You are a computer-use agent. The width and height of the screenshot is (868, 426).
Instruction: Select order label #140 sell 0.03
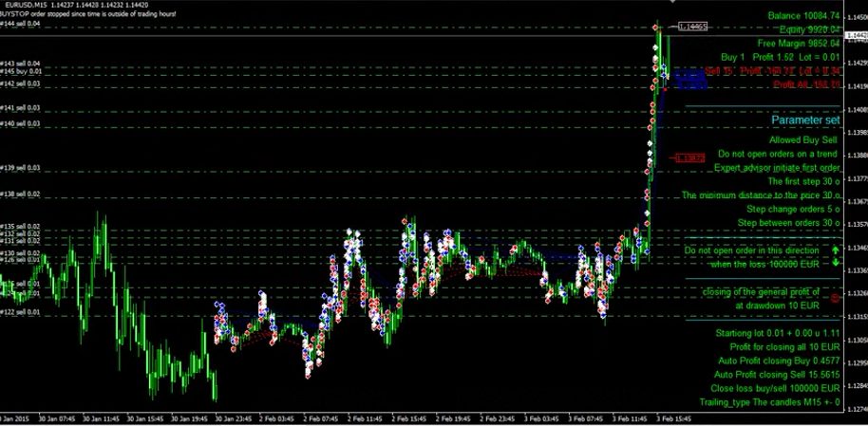21,124
